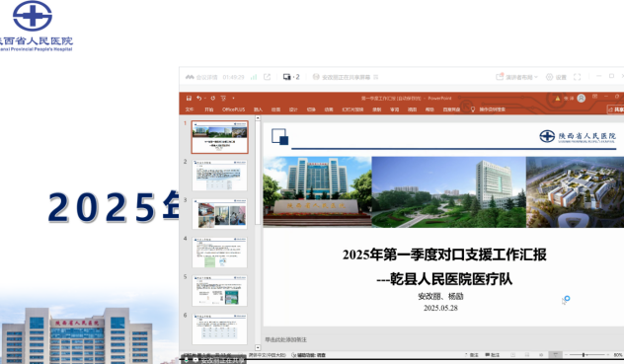The height and width of the screenshot is (364, 624).
Task: Open the meeting settings gear (设置)
Action: 556,77
